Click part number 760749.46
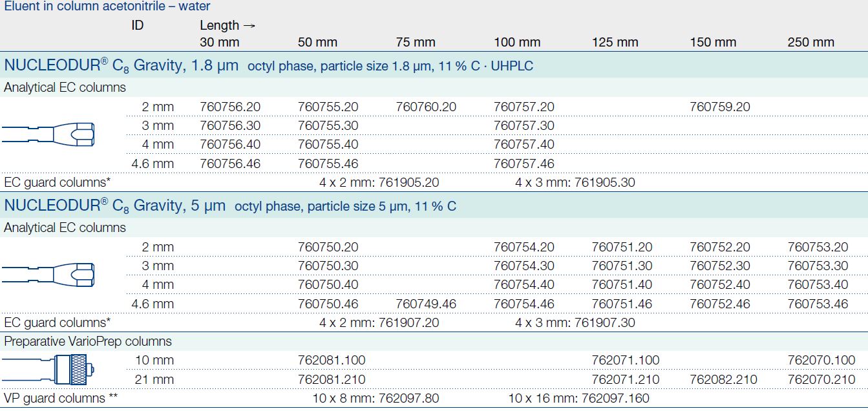Viewport: 868px width, 411px height. 426,304
